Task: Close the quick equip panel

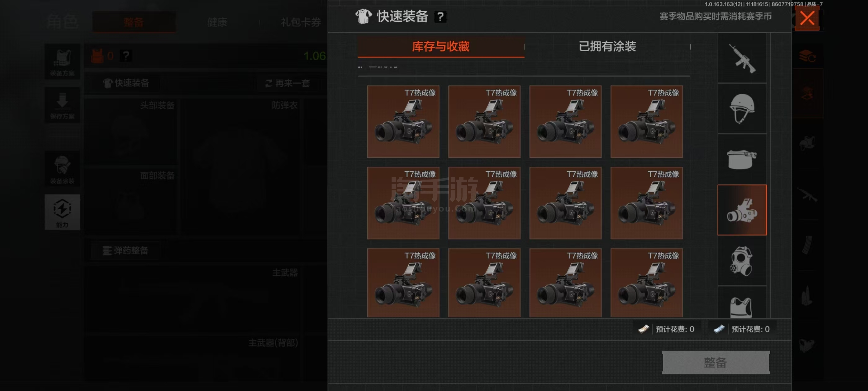Action: pos(807,18)
